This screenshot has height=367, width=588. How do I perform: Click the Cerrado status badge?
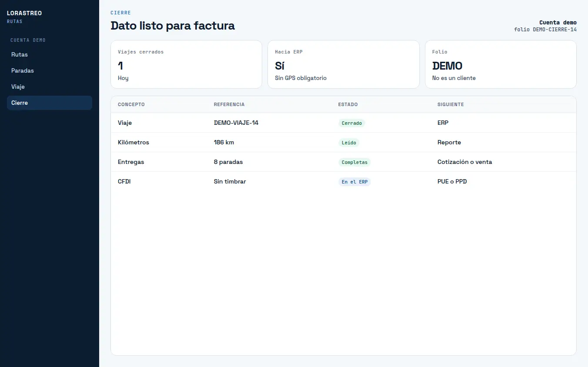click(352, 123)
